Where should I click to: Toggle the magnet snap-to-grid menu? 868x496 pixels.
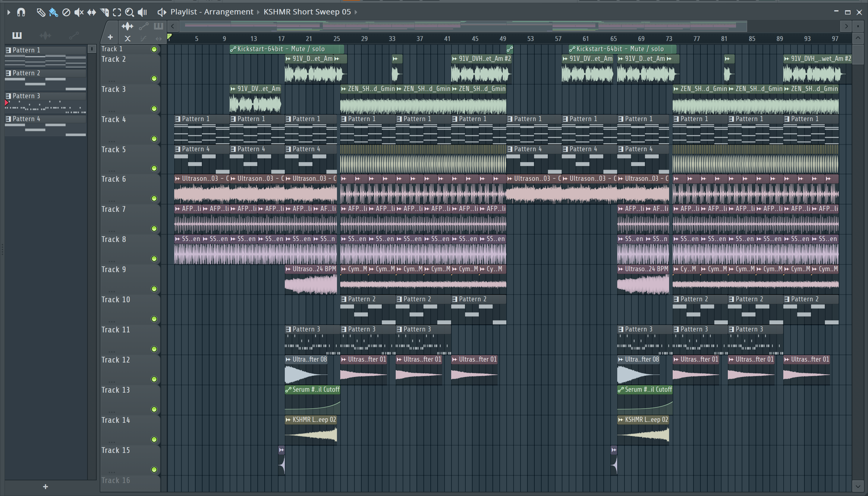pyautogui.click(x=21, y=12)
